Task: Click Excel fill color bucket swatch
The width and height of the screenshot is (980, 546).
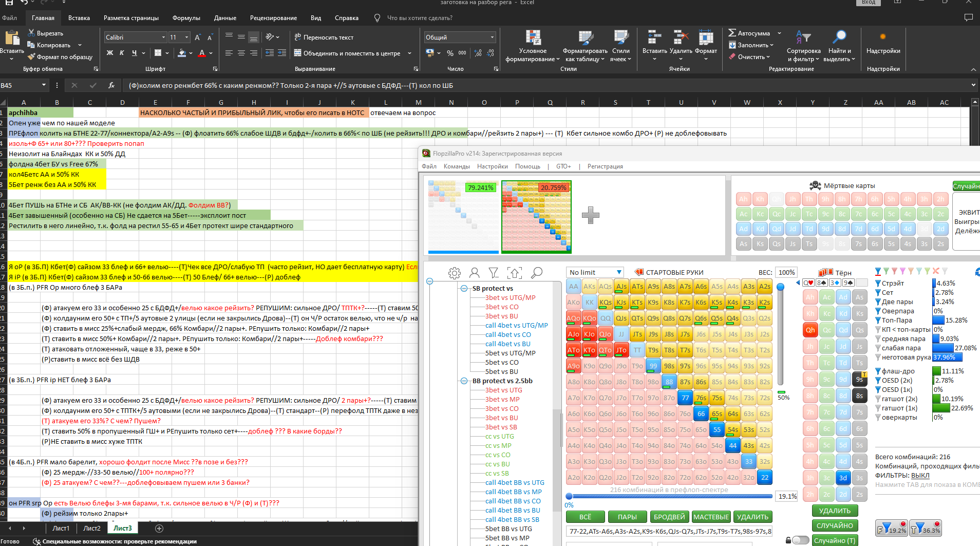Action: click(x=182, y=53)
